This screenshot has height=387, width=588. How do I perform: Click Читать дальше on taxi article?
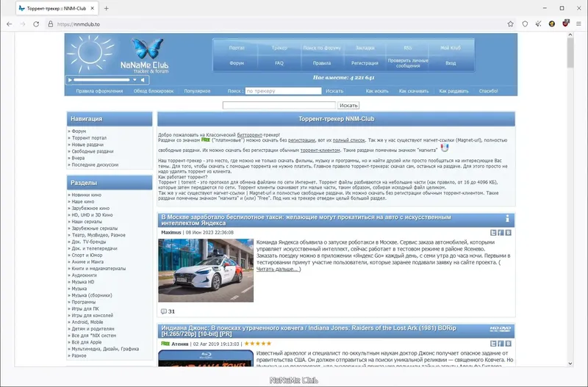[x=278, y=269]
